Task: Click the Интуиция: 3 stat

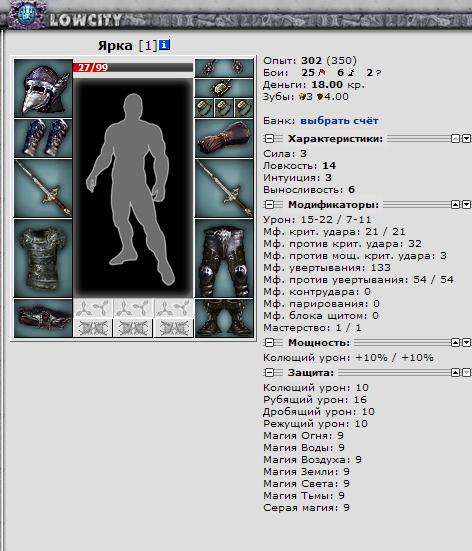Action: pos(297,177)
